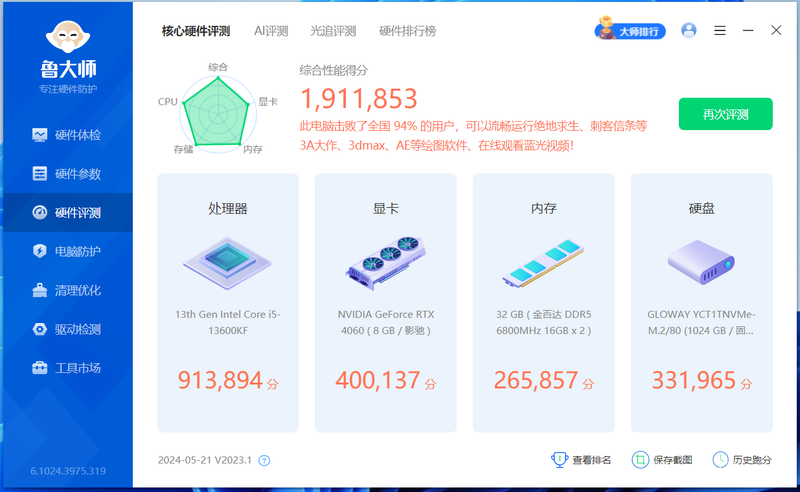Click the GLOWAY YCT1TNVMe disk description

tap(702, 323)
